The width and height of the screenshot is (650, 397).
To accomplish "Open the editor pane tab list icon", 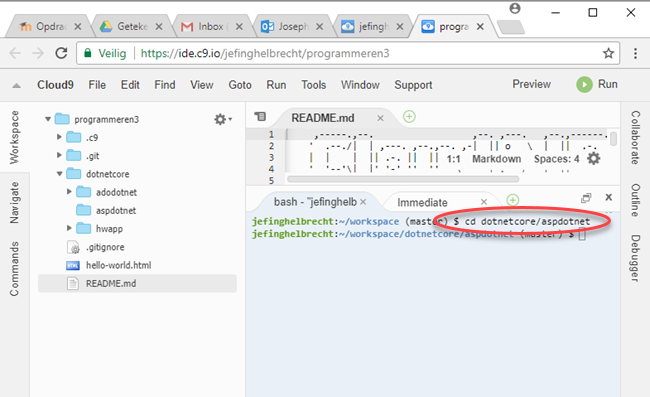I will [260, 116].
